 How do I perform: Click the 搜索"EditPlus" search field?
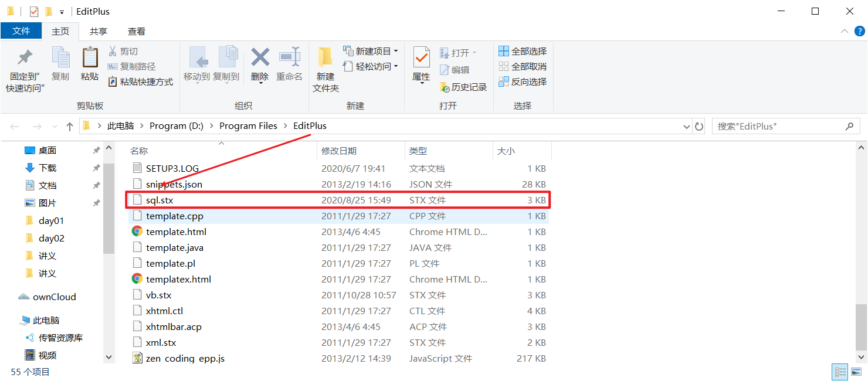(x=786, y=126)
